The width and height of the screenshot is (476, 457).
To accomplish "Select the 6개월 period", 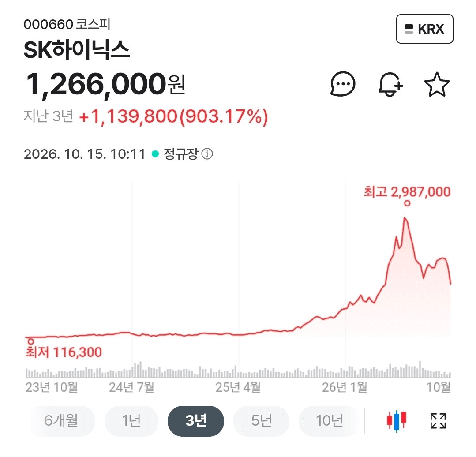I will click(61, 421).
